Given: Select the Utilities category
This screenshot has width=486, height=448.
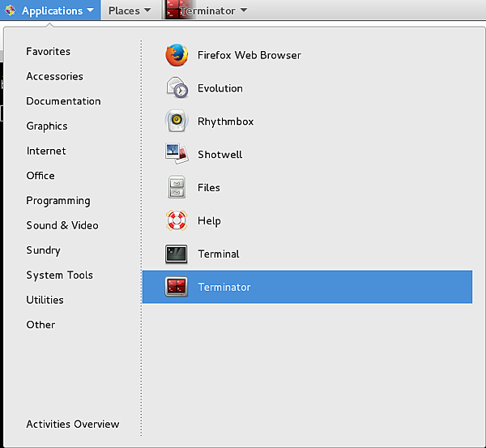Looking at the screenshot, I should pyautogui.click(x=45, y=300).
